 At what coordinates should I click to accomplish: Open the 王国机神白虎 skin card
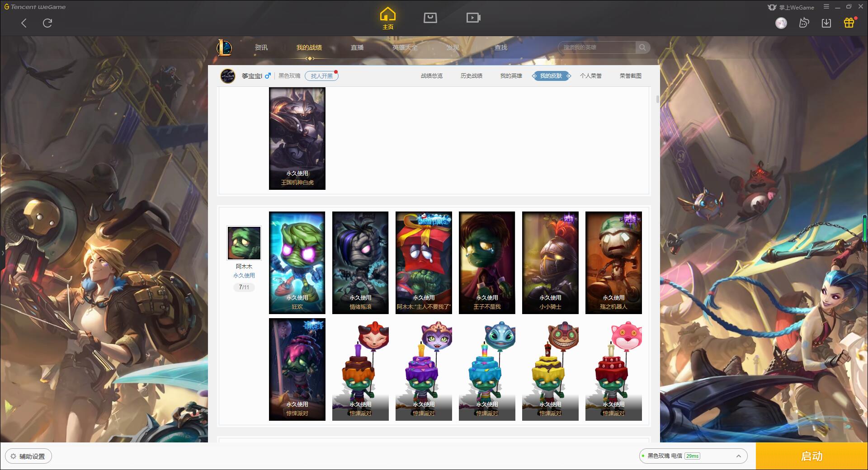click(x=297, y=138)
